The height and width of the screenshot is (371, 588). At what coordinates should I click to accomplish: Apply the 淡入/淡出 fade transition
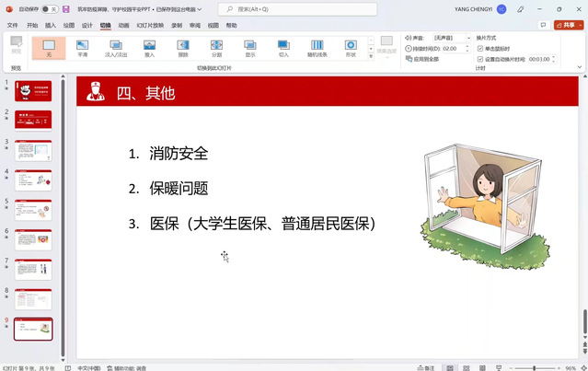coord(116,48)
